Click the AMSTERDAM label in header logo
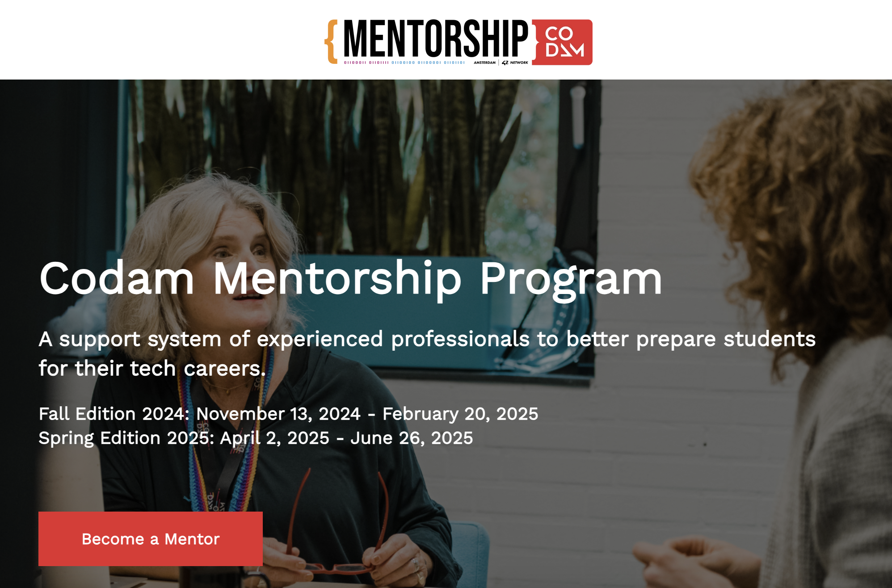Screen dimensions: 892x588 click(484, 62)
